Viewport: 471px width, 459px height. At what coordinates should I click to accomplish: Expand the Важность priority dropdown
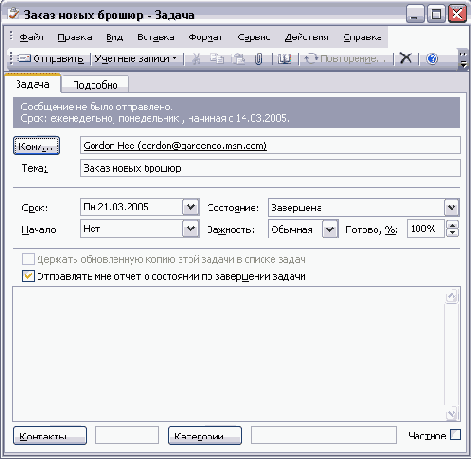(x=330, y=229)
